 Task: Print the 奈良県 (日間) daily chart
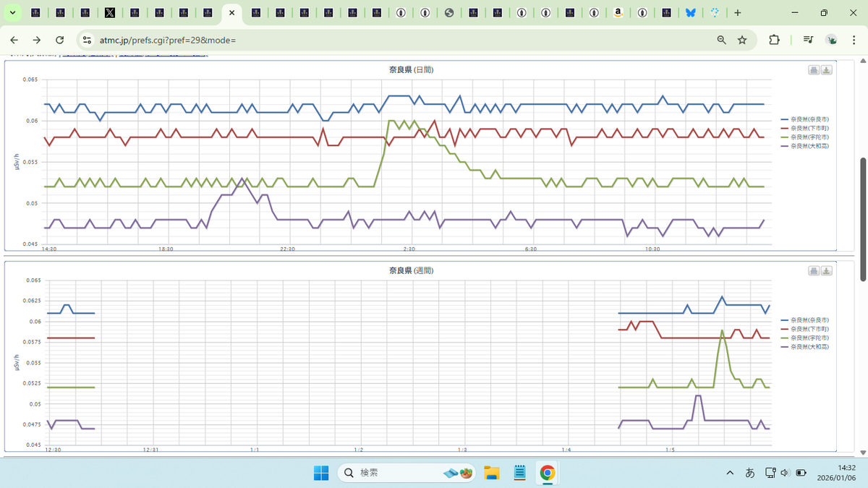814,70
